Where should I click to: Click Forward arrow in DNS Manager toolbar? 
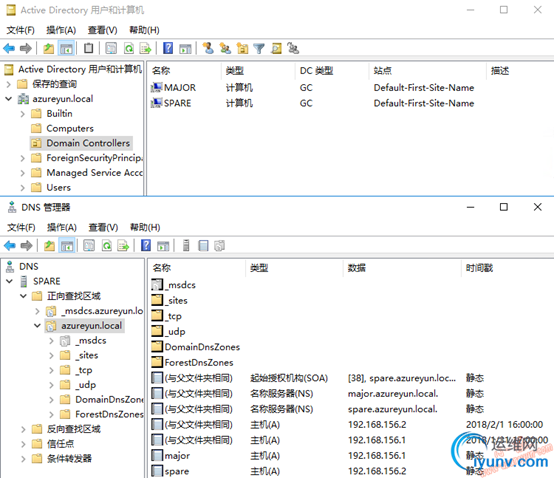(26, 246)
